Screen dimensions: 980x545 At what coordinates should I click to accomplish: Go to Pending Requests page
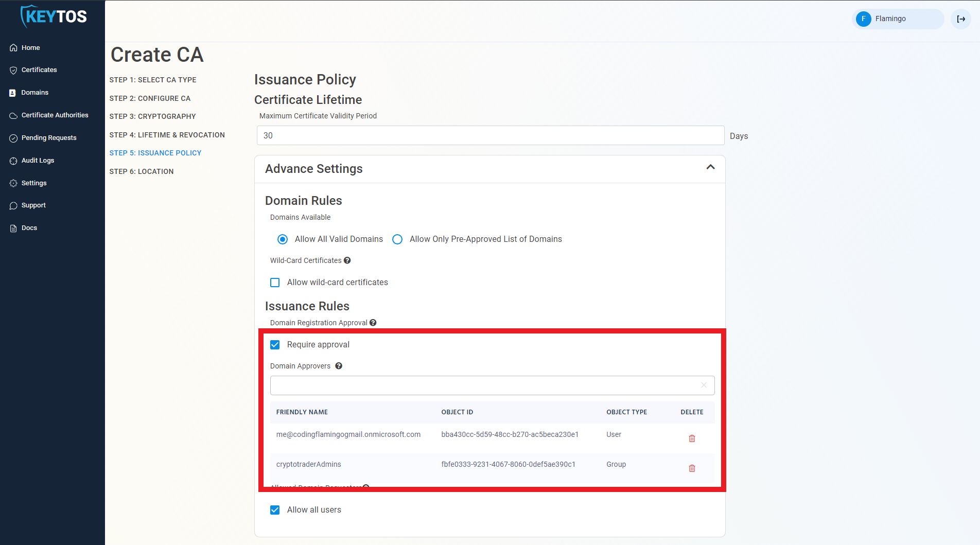tap(49, 138)
